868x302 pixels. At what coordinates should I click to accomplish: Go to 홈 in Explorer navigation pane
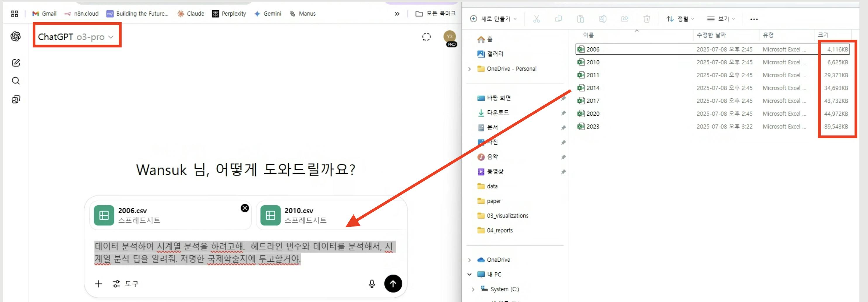coord(485,39)
